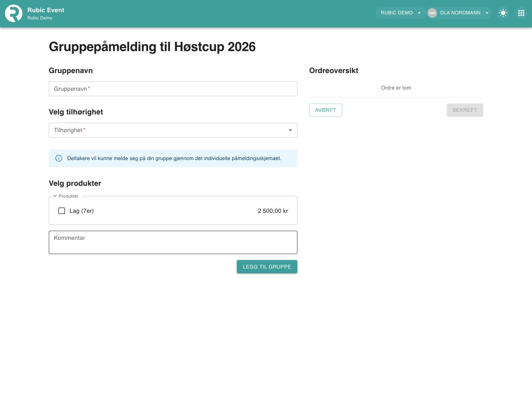Click the Rubic Event logo icon
The image size is (532, 402).
pyautogui.click(x=14, y=13)
